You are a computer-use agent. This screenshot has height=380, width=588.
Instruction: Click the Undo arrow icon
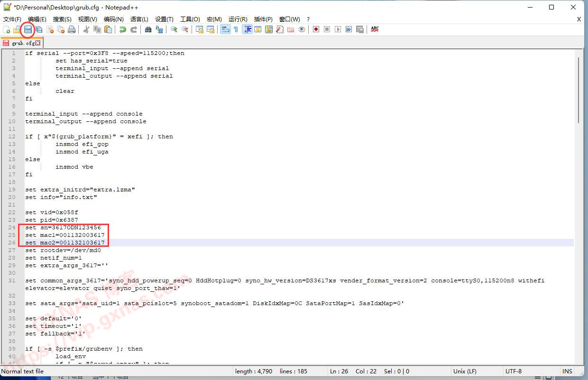[123, 29]
